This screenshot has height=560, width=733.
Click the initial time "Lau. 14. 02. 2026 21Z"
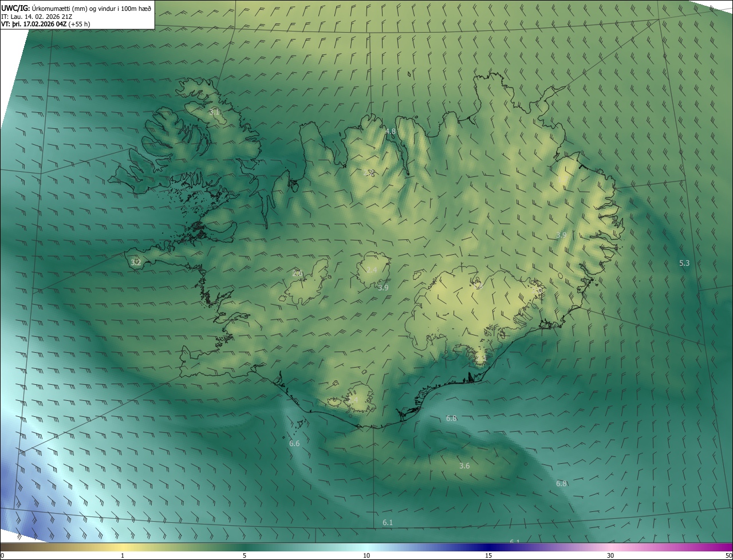(x=42, y=16)
